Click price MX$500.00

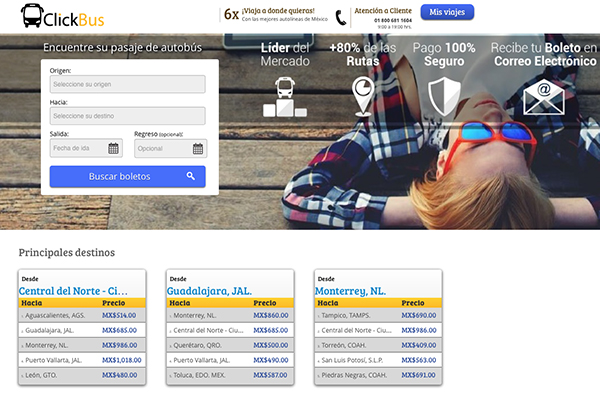coord(271,345)
